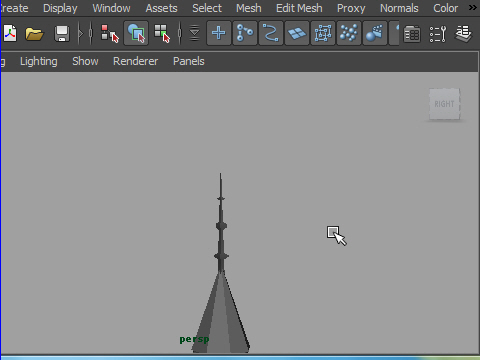Open the Create menu
Screen dimensions: 480x360
[14, 8]
